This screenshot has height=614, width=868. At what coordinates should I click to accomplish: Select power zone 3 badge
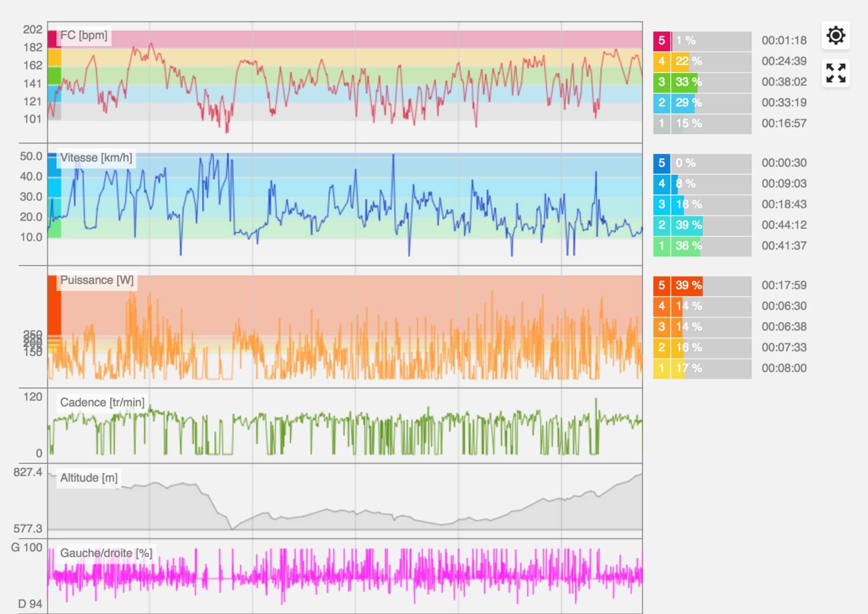(x=661, y=327)
